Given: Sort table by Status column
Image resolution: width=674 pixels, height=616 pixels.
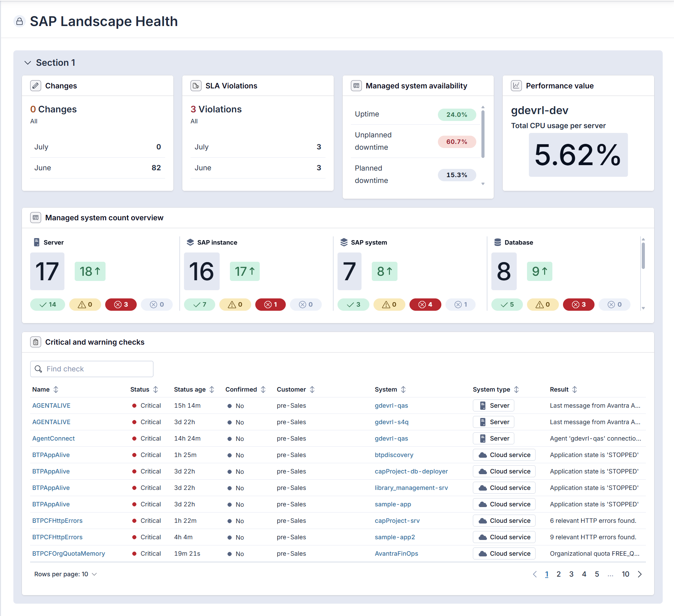Looking at the screenshot, I should click(156, 390).
